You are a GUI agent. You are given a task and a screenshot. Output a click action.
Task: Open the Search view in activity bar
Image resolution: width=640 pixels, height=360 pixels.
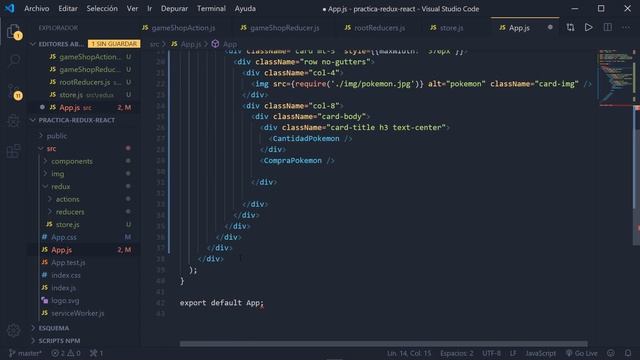13,61
